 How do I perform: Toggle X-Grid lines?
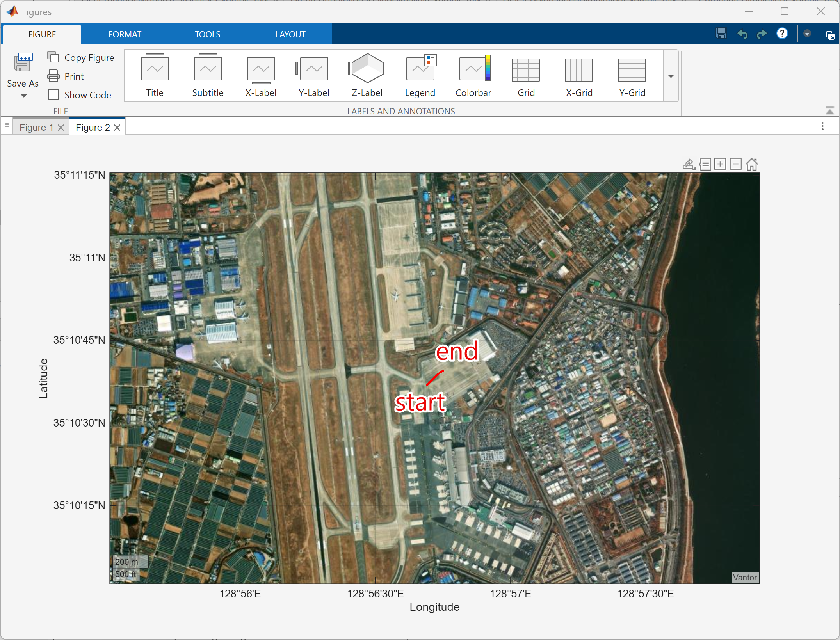(x=579, y=75)
